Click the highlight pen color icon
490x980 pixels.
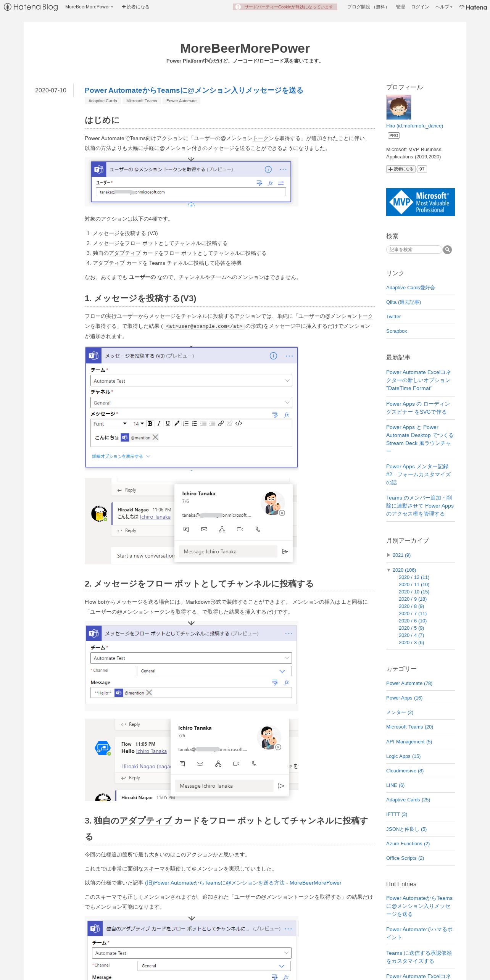click(177, 424)
